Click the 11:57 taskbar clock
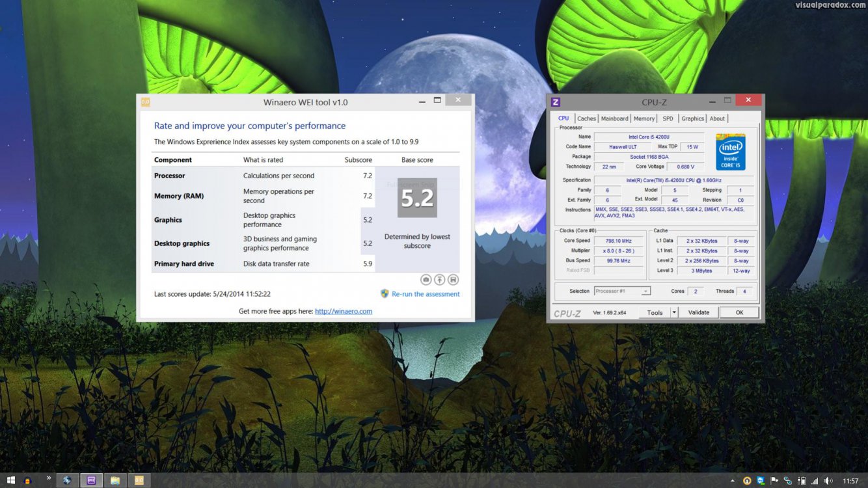The width and height of the screenshot is (868, 488). point(850,481)
